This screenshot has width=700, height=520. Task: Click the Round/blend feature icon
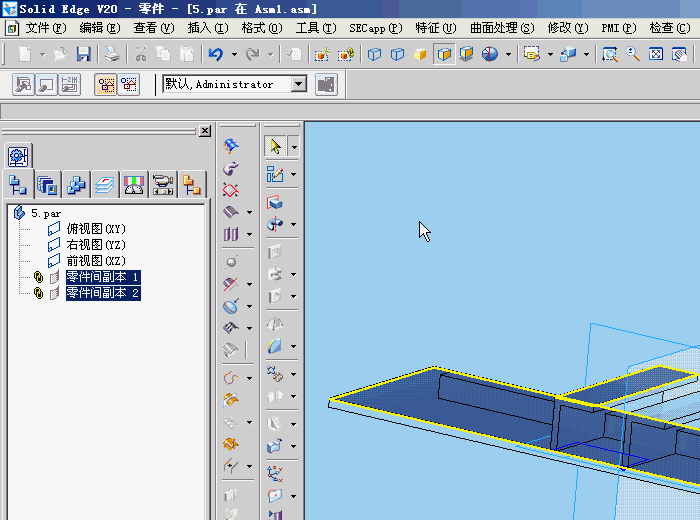[275, 346]
